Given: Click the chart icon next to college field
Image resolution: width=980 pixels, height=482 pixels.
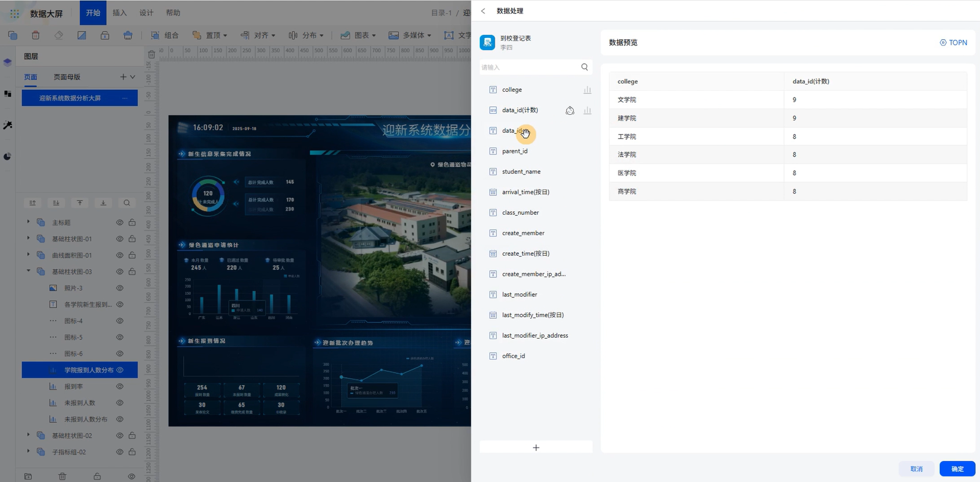Looking at the screenshot, I should (x=587, y=90).
